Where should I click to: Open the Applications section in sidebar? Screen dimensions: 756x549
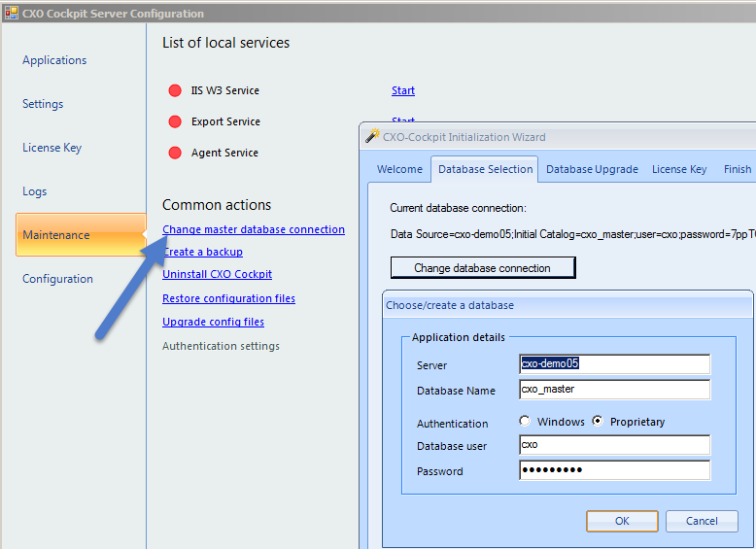54,60
